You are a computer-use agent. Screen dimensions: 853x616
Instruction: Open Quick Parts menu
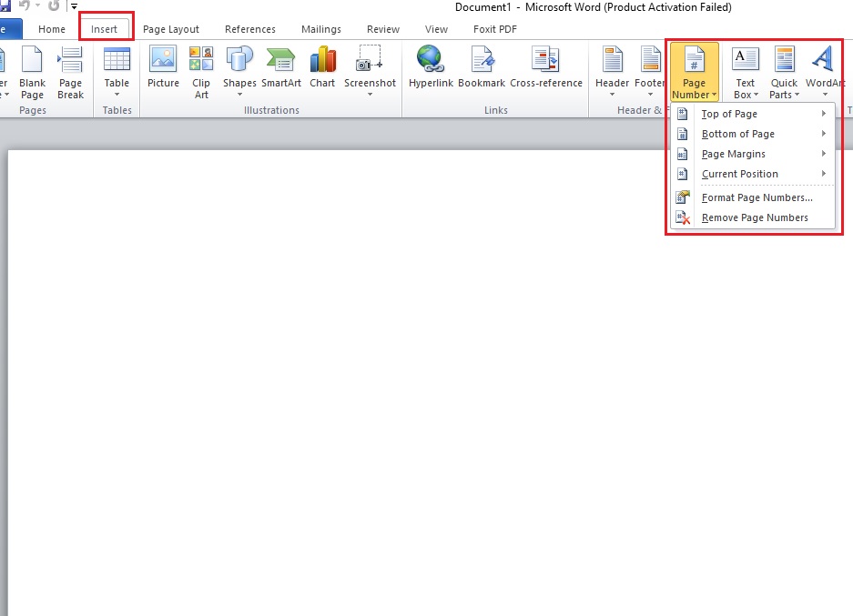pos(784,73)
